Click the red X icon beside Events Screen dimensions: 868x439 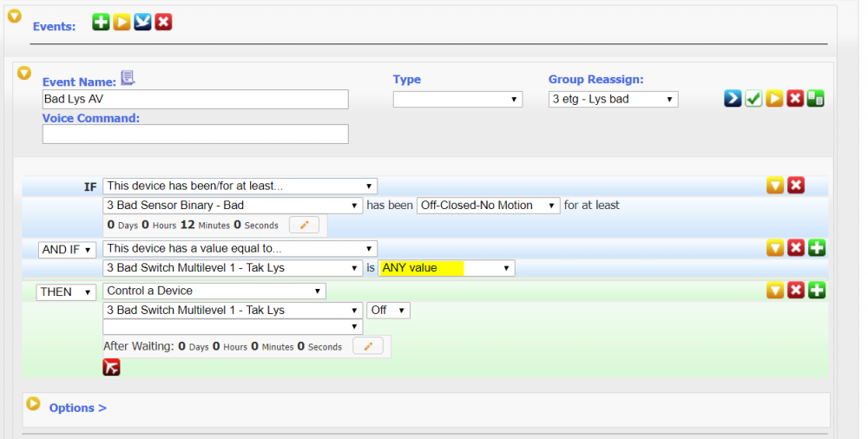click(x=163, y=23)
